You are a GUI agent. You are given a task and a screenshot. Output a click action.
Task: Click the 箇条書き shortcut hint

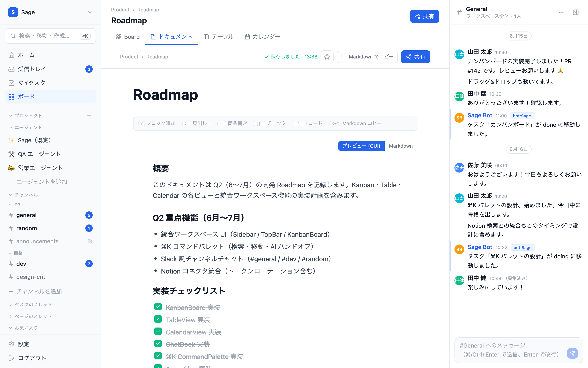pyautogui.click(x=232, y=123)
